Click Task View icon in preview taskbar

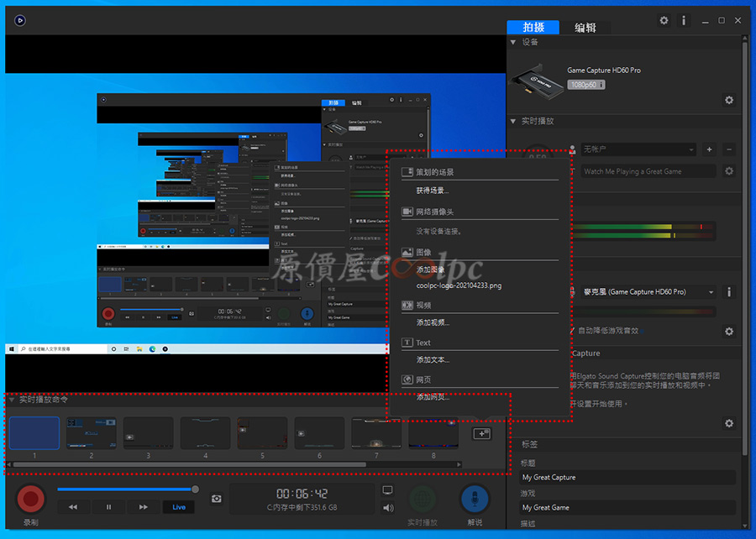(x=126, y=348)
